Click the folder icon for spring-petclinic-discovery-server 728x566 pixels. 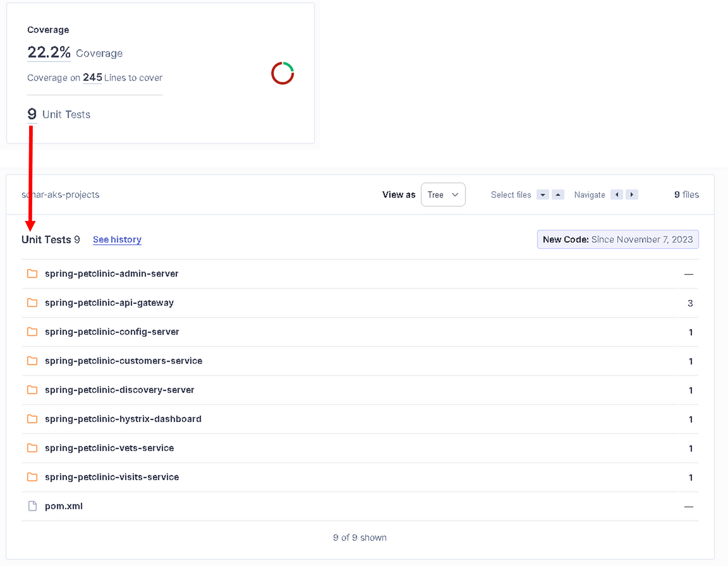[x=32, y=390]
